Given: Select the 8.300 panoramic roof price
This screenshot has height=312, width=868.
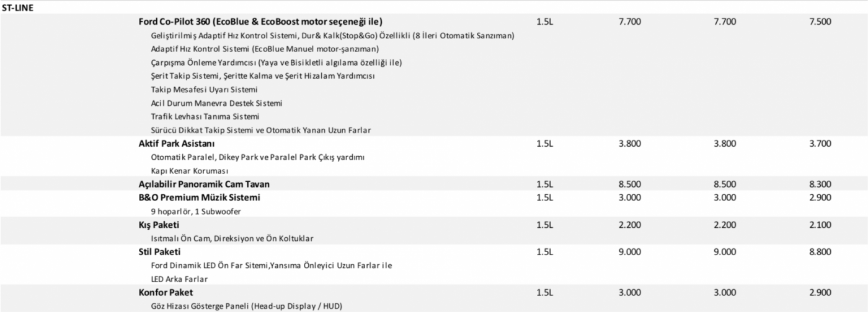Looking at the screenshot, I should click(820, 184).
